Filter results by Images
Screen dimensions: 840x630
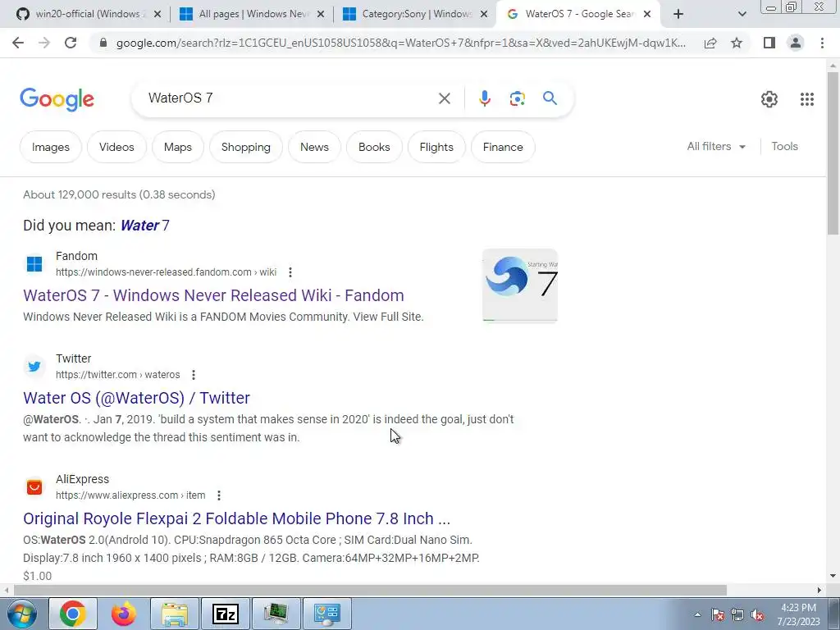(x=51, y=147)
